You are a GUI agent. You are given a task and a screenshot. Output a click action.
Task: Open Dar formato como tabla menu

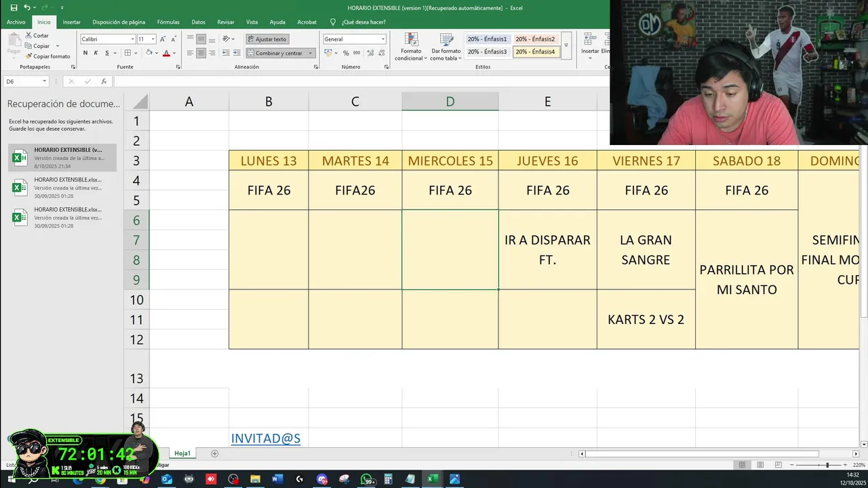click(446, 47)
